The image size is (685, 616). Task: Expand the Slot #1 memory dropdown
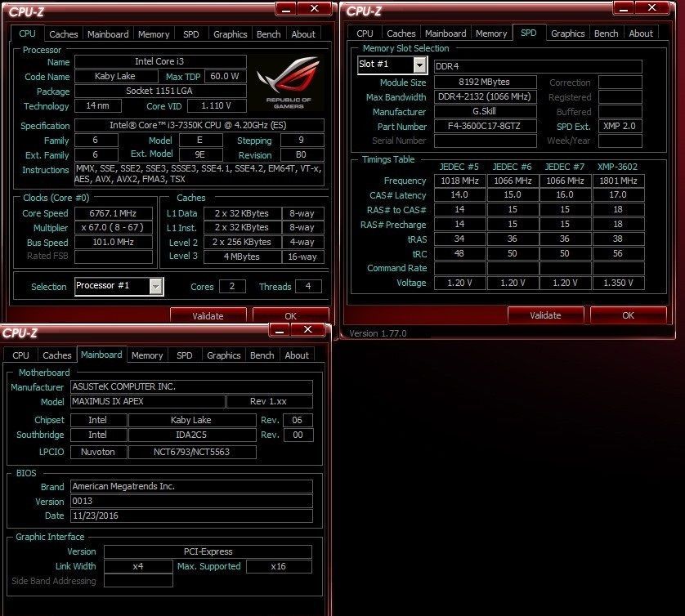[420, 65]
